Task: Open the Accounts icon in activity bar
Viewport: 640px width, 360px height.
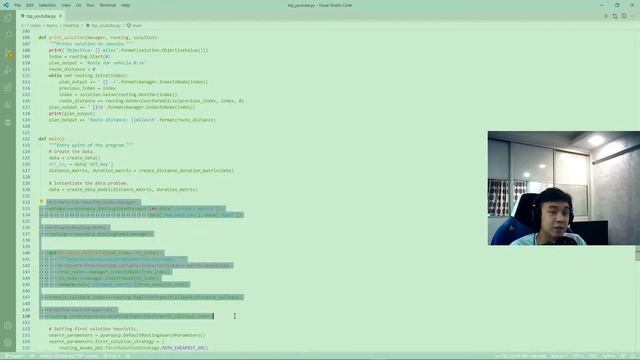Action: (x=8, y=325)
